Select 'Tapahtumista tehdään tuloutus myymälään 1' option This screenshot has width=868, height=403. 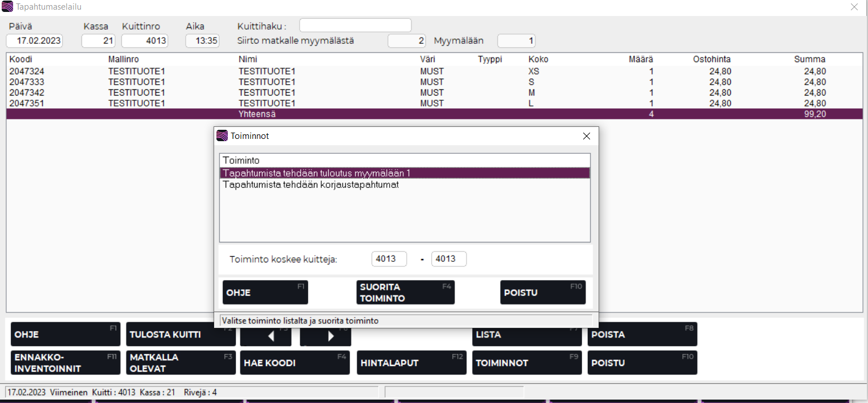317,173
